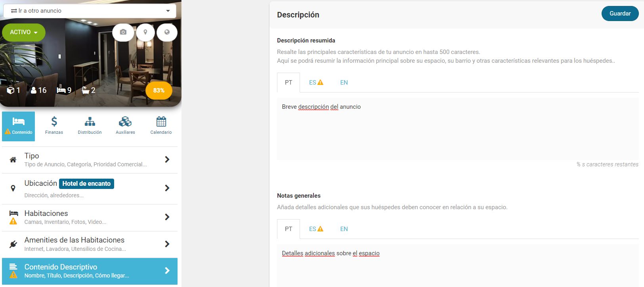Select ES tab under Notas generales
Image resolution: width=644 pixels, height=287 pixels.
(316, 229)
